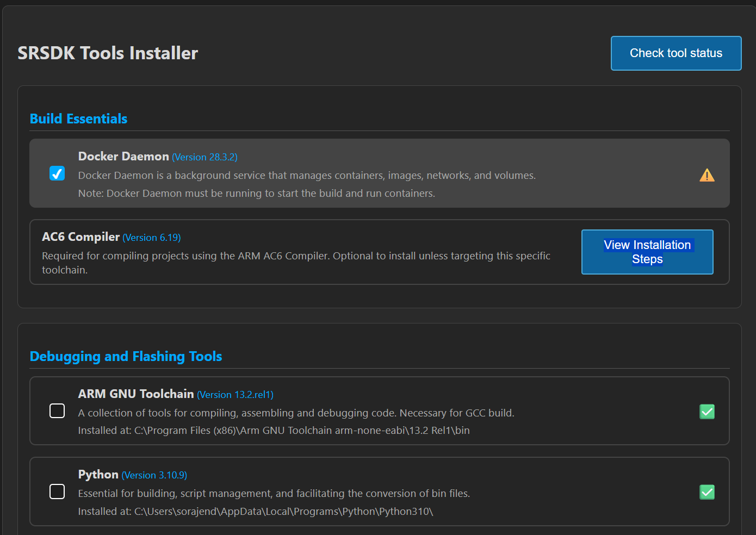
Task: Select the Debugging and Flashing Tools heading
Action: click(126, 356)
